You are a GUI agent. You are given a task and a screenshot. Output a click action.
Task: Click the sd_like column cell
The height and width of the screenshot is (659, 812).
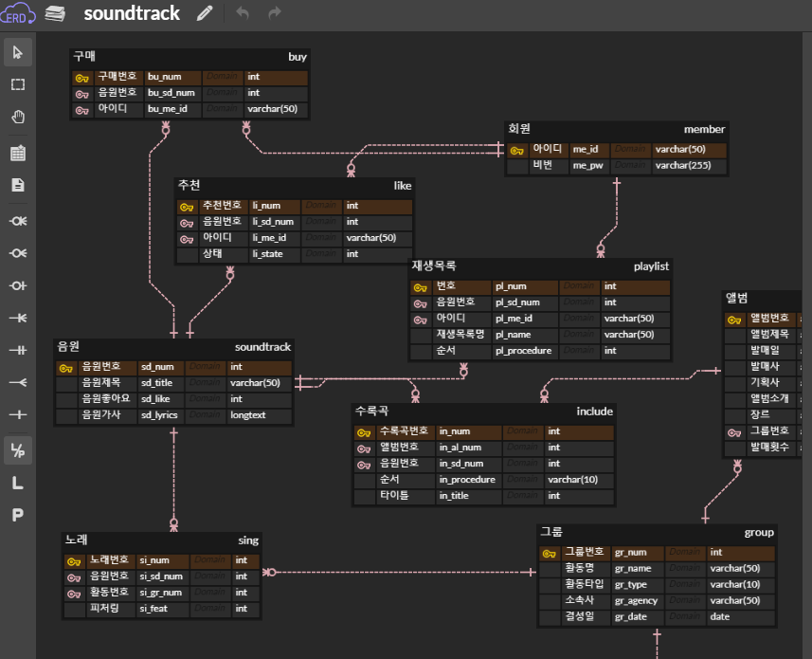[161, 399]
